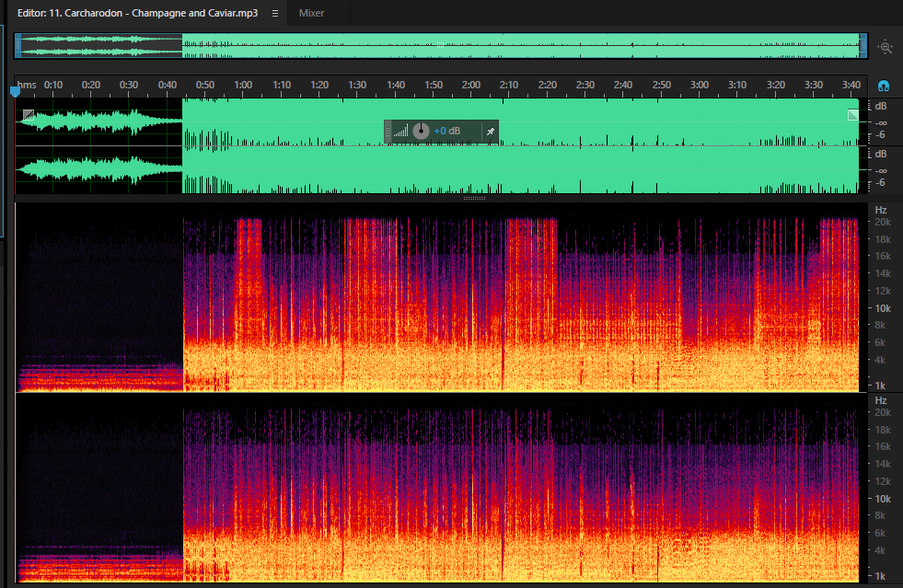Click the 1:00 mark on the time ruler

tap(243, 85)
